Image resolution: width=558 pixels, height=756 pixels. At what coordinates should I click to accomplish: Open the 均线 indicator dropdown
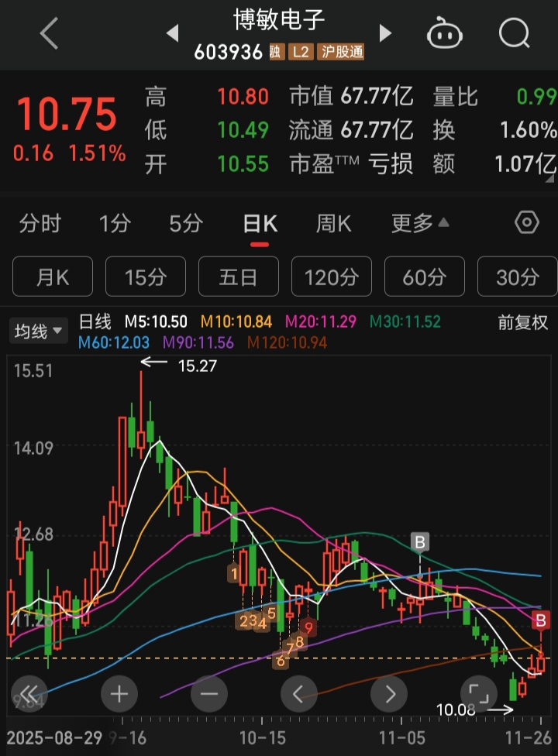click(x=39, y=332)
